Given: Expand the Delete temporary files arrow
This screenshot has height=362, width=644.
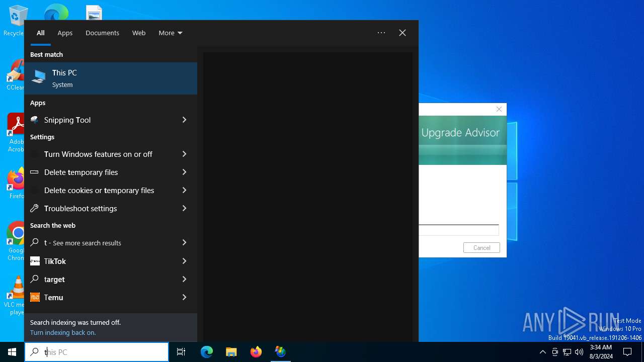Looking at the screenshot, I should pyautogui.click(x=184, y=172).
